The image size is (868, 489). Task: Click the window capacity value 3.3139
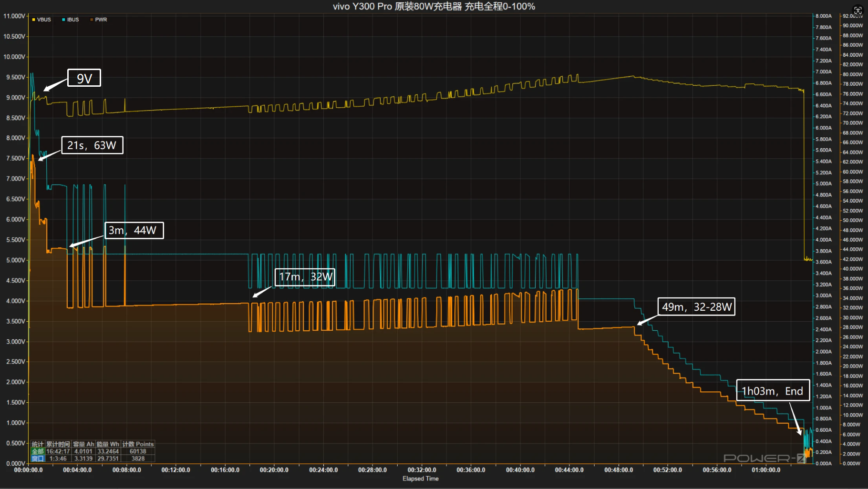83,458
